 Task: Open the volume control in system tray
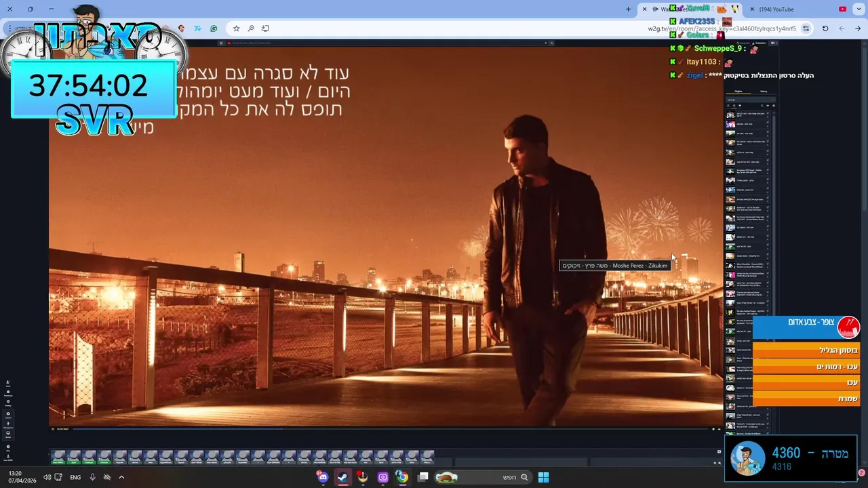[x=47, y=477]
